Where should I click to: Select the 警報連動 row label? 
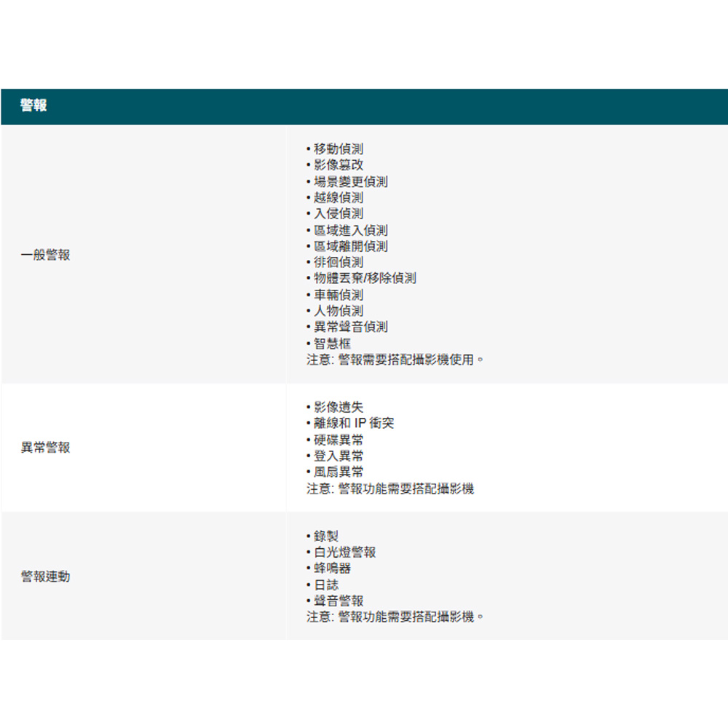(46, 577)
